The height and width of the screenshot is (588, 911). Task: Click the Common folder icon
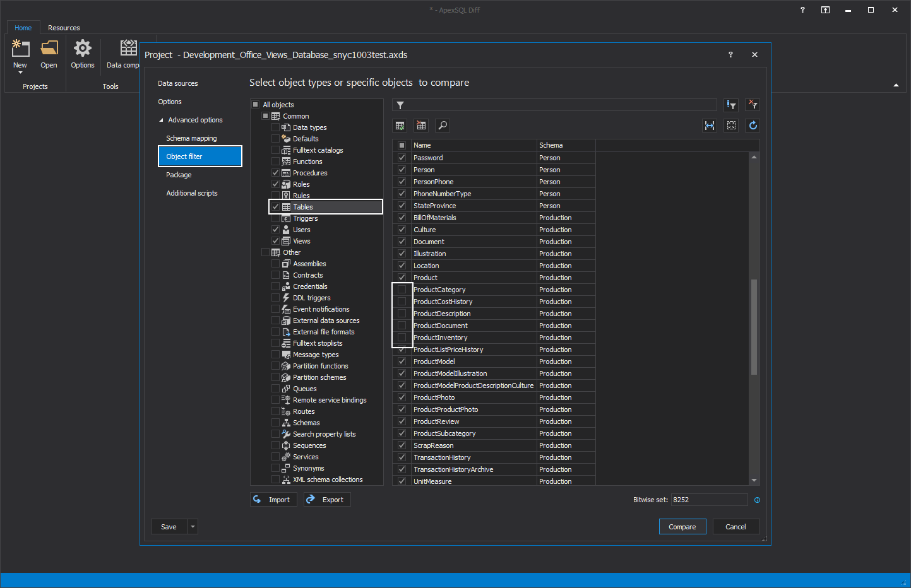pyautogui.click(x=276, y=116)
